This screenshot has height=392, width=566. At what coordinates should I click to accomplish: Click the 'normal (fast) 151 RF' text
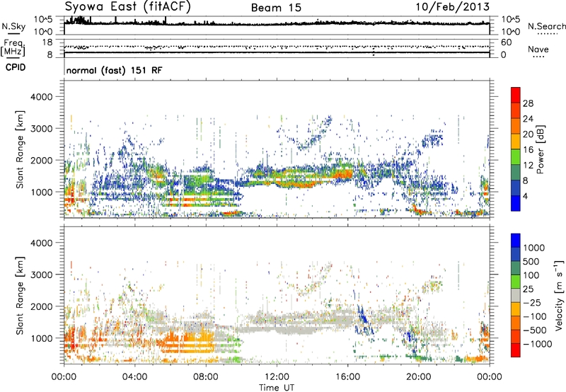(x=114, y=70)
